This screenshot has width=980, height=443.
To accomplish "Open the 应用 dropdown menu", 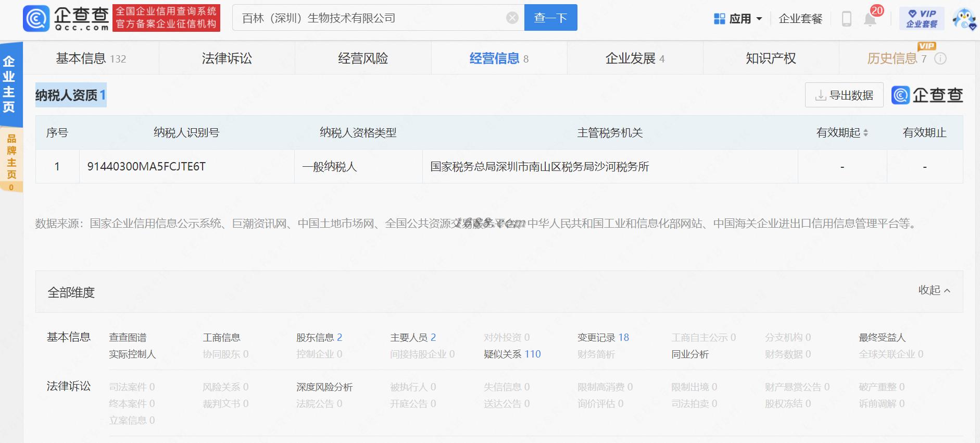I will click(738, 19).
